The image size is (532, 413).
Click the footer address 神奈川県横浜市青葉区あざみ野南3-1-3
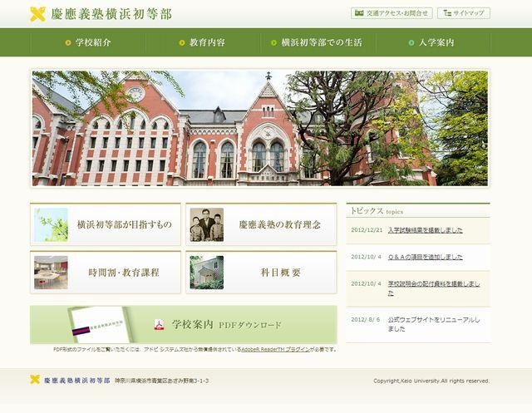(x=162, y=381)
